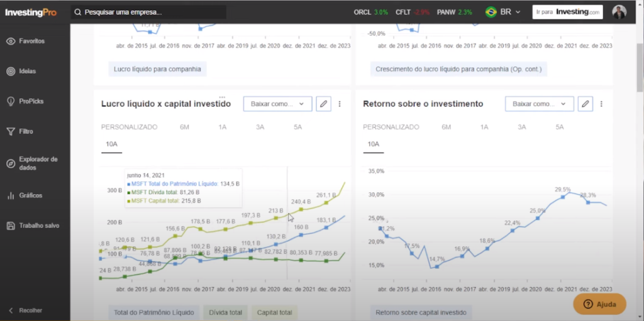The height and width of the screenshot is (321, 644).
Task: Toggle the Capital total series legend
Action: point(275,312)
